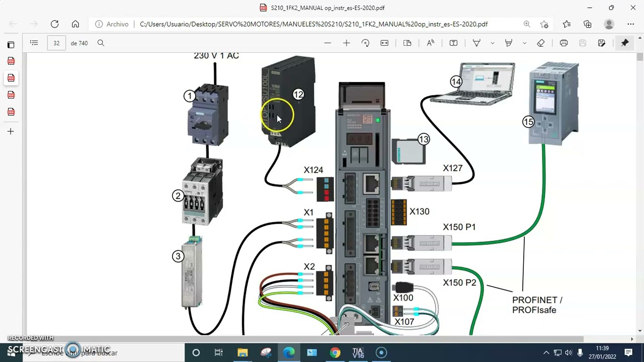Open volume control in tray
The width and height of the screenshot is (644, 362).
[569, 352]
